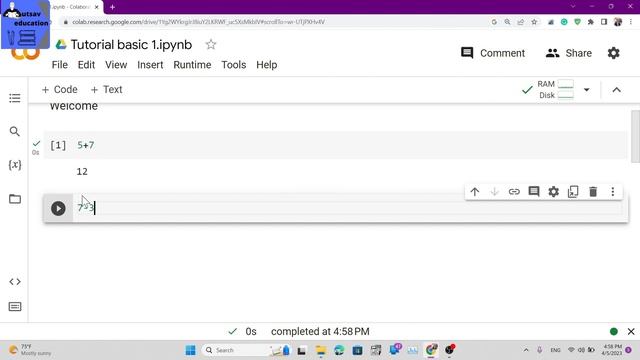
Task: Move the selected cell up
Action: click(x=475, y=191)
